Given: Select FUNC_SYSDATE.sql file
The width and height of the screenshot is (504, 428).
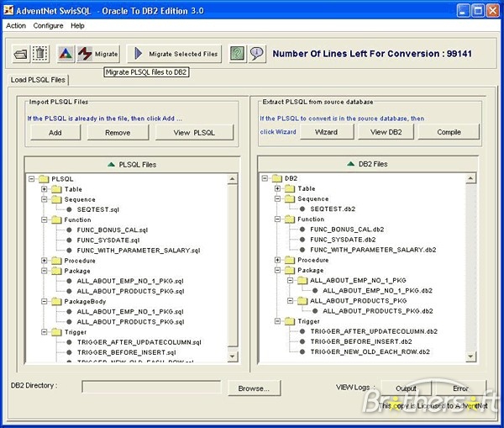Looking at the screenshot, I should point(108,240).
